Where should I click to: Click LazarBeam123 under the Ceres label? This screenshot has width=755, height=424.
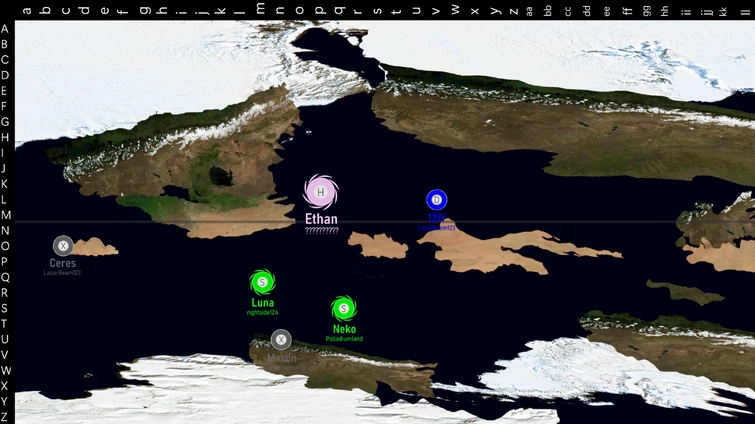click(x=62, y=273)
